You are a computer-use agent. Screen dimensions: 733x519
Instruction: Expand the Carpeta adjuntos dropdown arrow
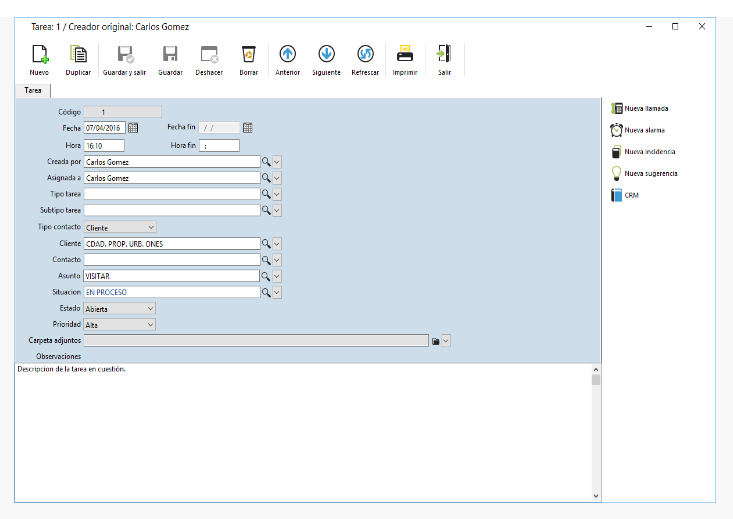pos(446,341)
